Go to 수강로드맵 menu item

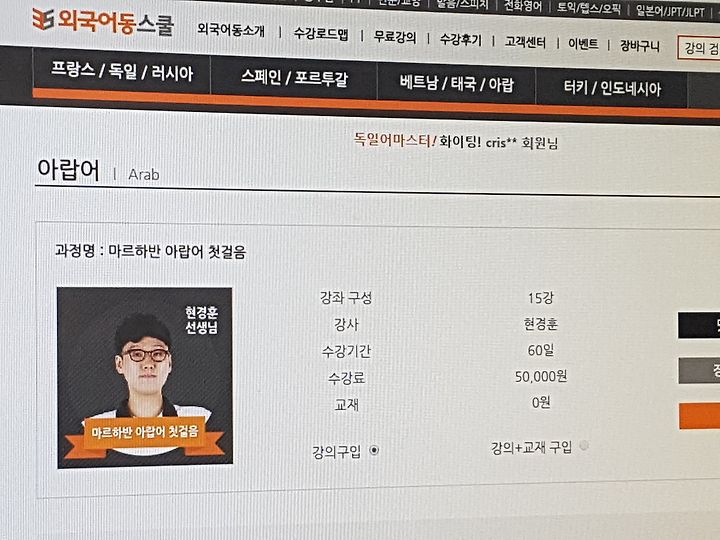321,34
